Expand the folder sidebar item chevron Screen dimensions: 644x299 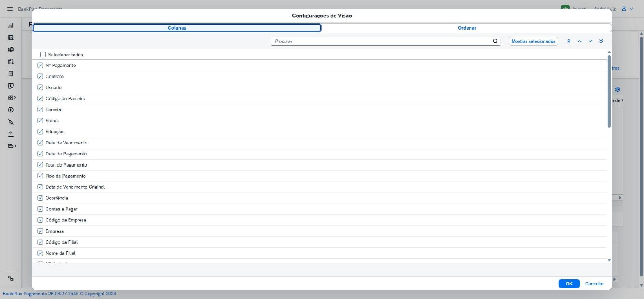[x=15, y=146]
